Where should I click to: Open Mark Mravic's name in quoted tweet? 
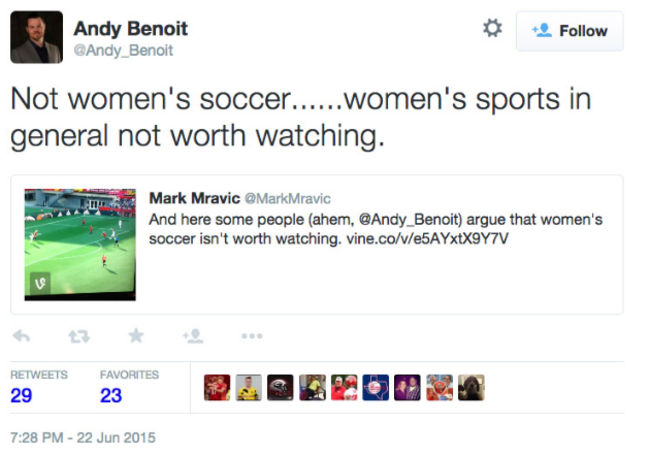191,198
